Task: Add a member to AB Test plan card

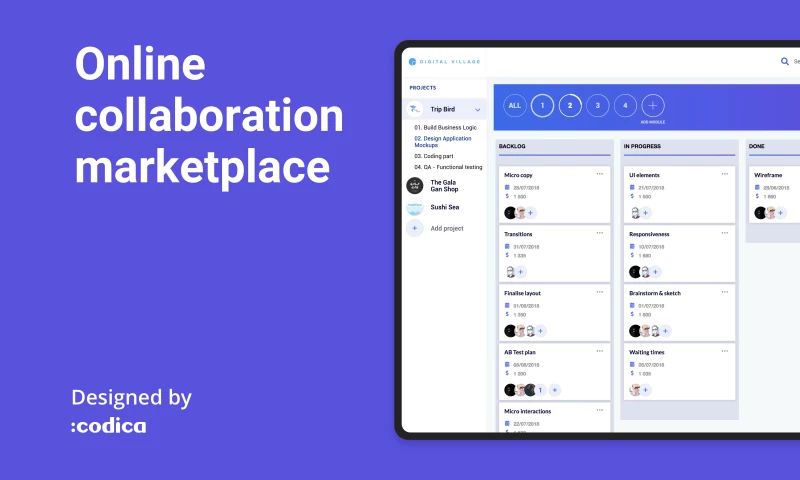Action: point(555,390)
